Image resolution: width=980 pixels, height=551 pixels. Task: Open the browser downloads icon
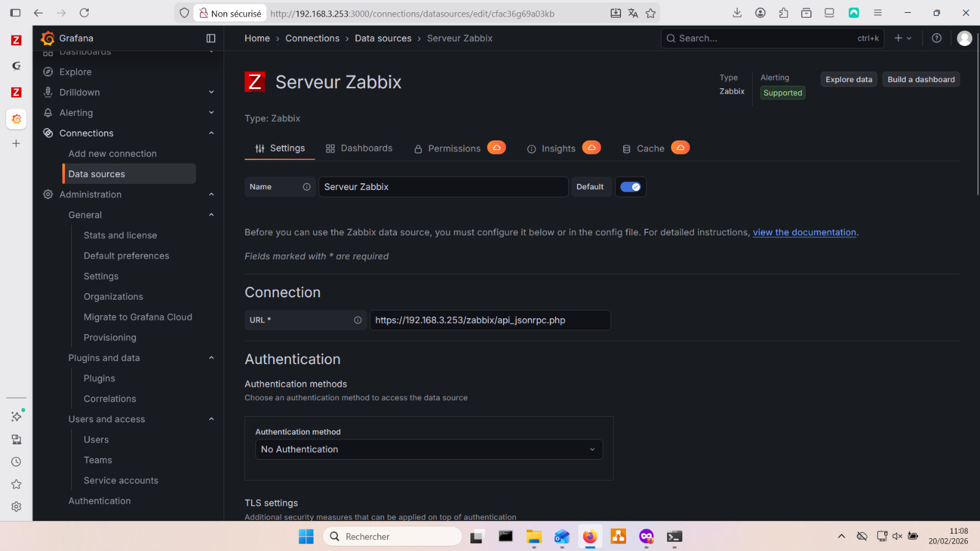tap(737, 13)
